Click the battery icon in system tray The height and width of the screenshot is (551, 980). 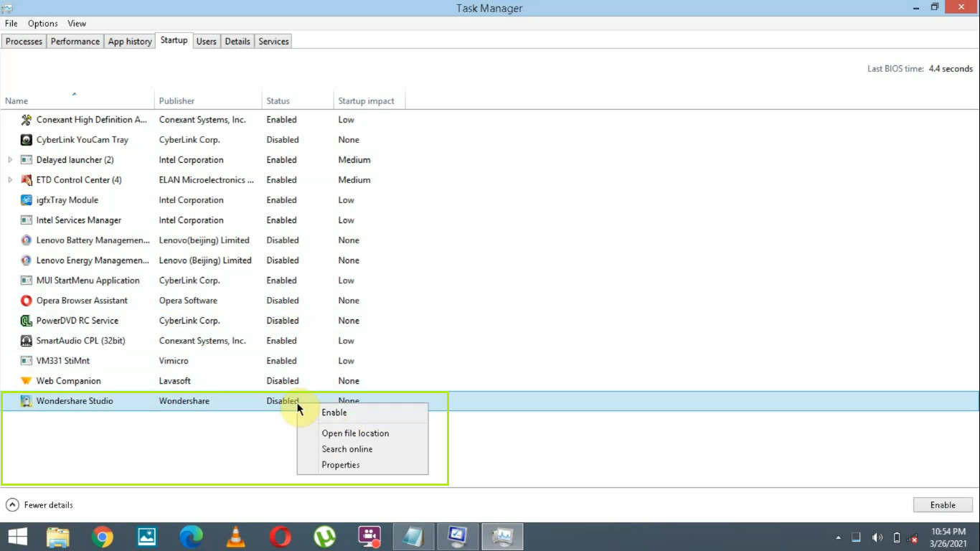tap(895, 536)
